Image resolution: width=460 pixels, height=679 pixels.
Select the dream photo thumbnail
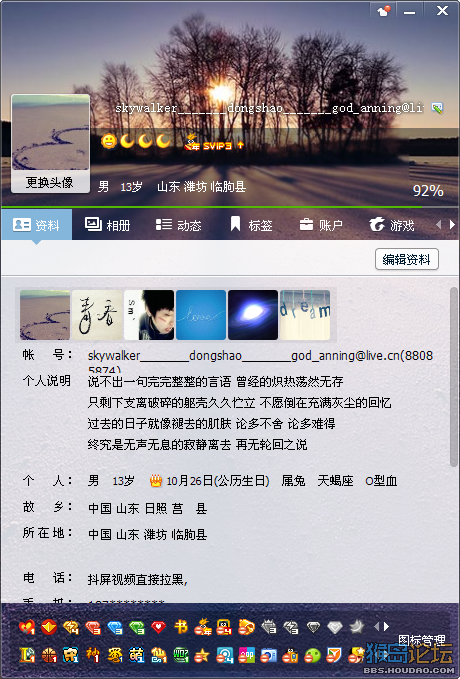point(305,315)
